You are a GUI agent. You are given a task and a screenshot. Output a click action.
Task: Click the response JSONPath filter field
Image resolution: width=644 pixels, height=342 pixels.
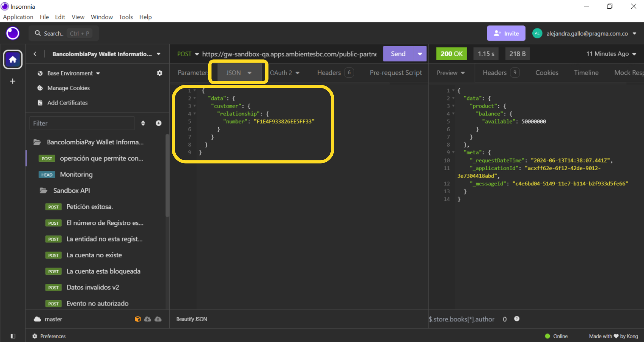(x=462, y=319)
